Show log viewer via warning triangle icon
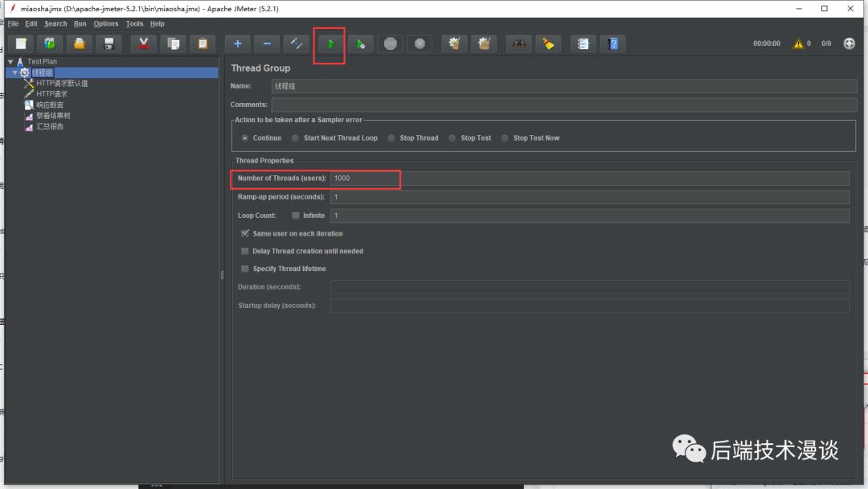 pos(798,43)
